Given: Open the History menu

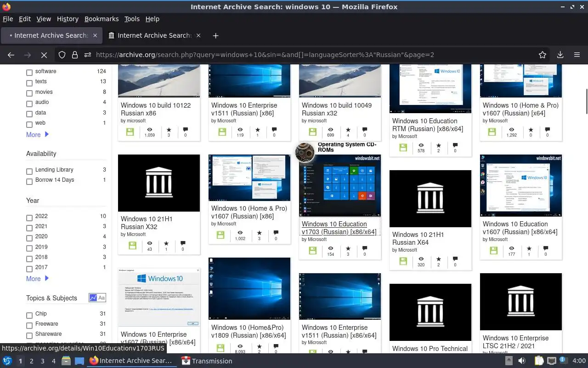Looking at the screenshot, I should click(x=68, y=19).
